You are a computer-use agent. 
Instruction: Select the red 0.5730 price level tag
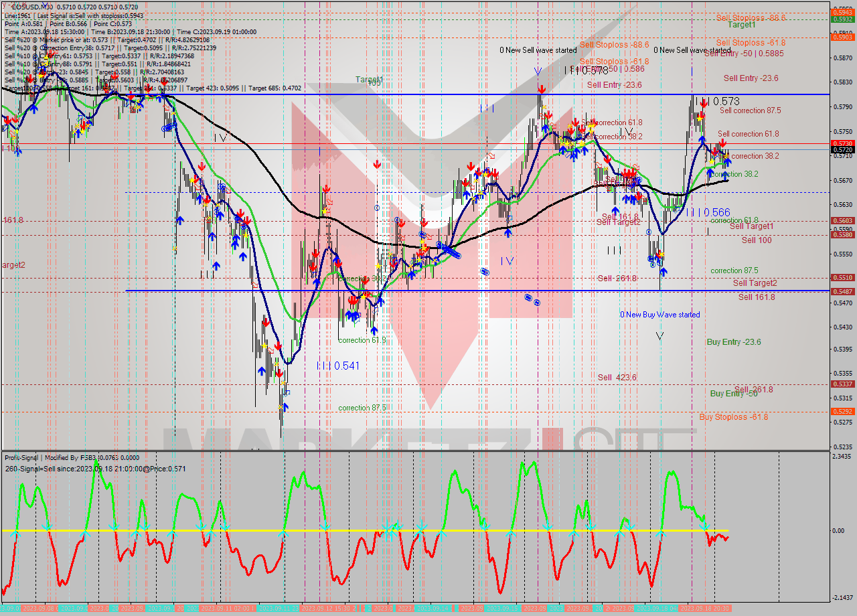[841, 143]
